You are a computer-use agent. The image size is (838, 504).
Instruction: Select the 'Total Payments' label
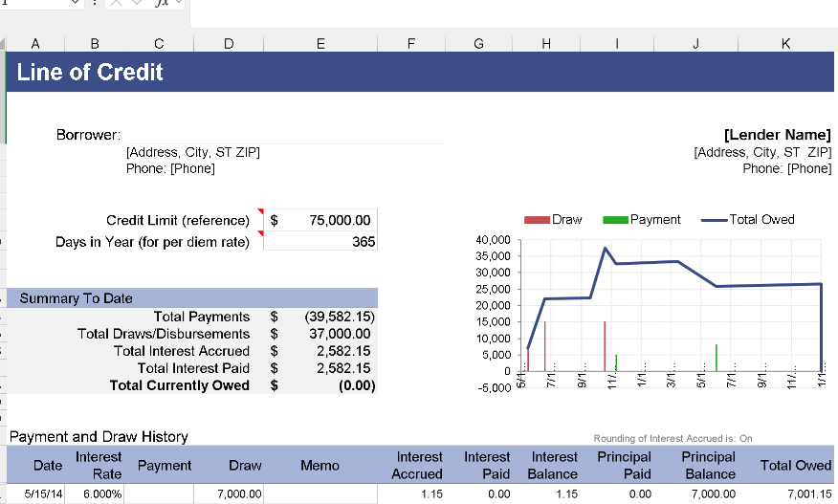(x=202, y=317)
